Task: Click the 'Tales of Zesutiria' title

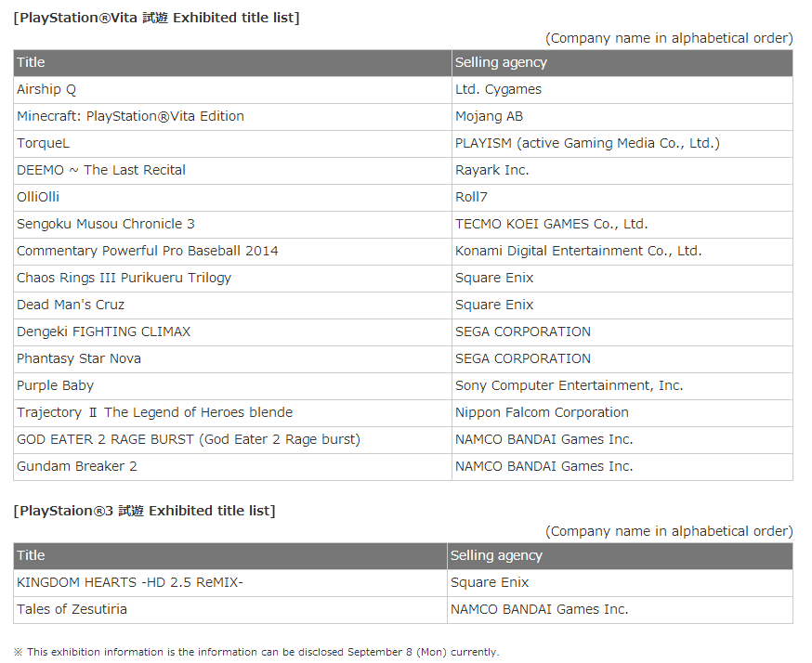Action: click(x=230, y=610)
